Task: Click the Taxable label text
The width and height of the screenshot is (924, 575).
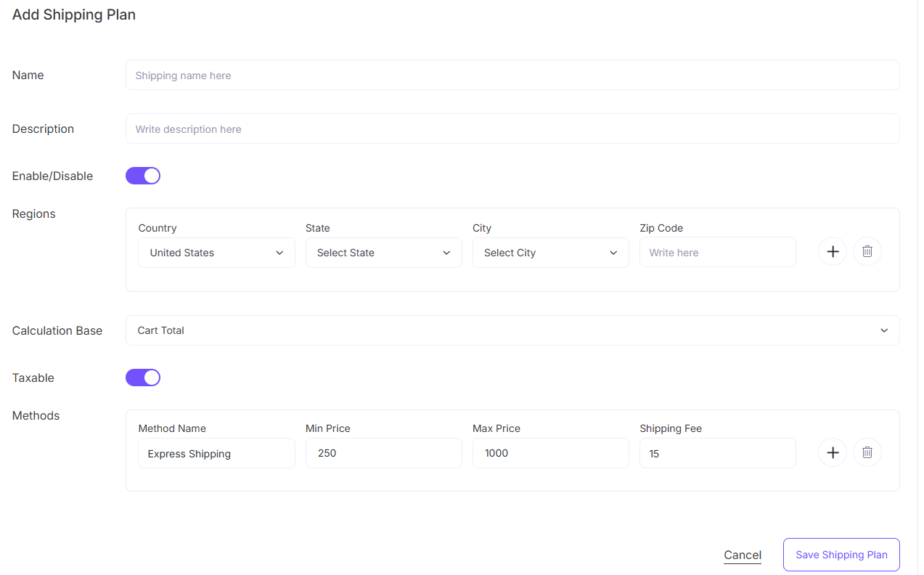Action: (33, 378)
